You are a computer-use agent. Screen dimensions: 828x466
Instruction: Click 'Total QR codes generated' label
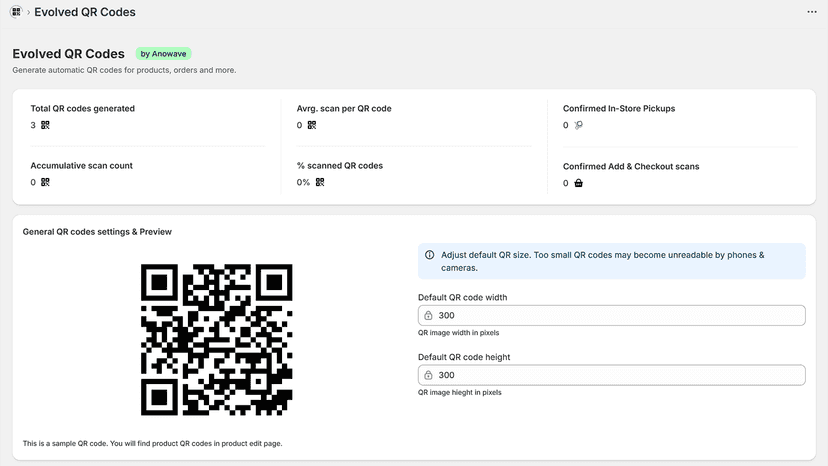pos(82,108)
